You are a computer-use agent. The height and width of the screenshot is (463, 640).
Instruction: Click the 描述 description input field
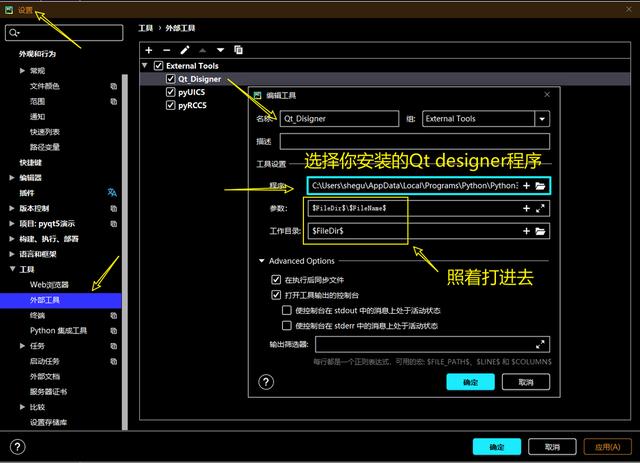[x=415, y=141]
